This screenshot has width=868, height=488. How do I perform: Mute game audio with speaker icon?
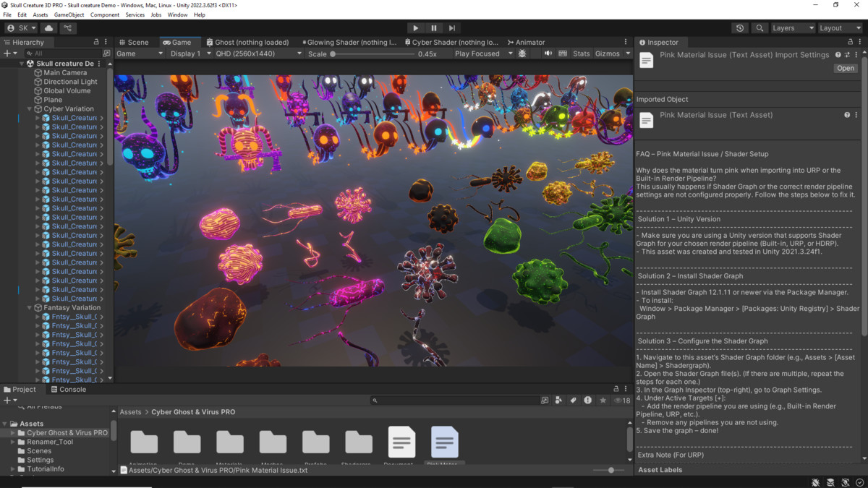point(548,53)
